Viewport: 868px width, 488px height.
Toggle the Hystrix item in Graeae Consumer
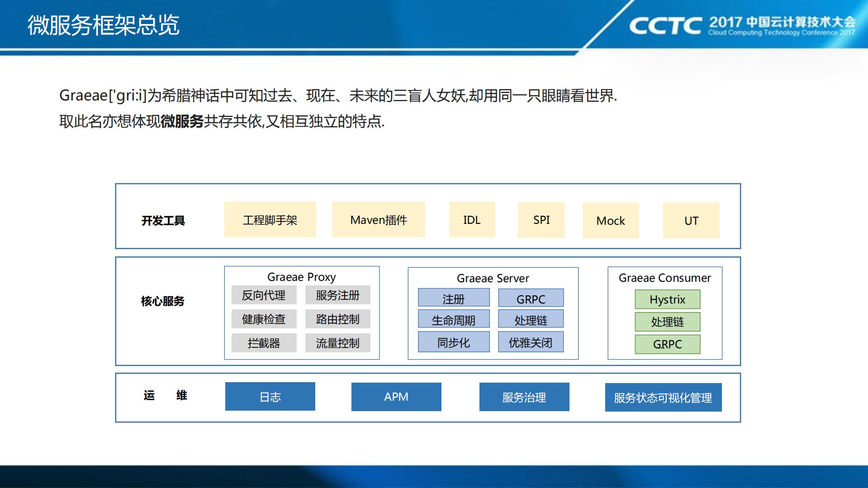(x=667, y=299)
